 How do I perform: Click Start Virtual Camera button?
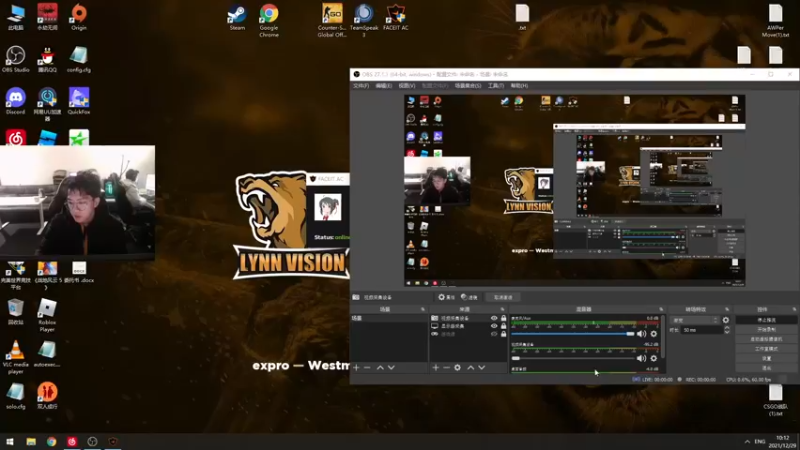tap(766, 339)
